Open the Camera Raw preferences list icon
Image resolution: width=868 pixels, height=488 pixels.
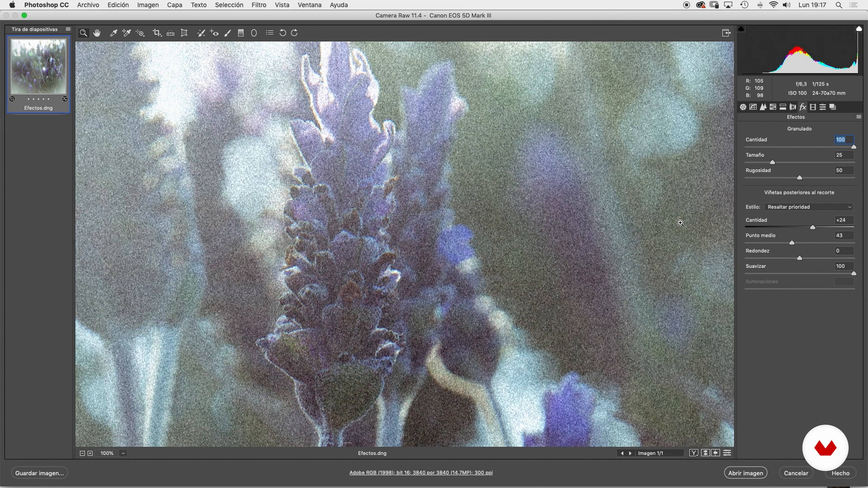click(270, 33)
